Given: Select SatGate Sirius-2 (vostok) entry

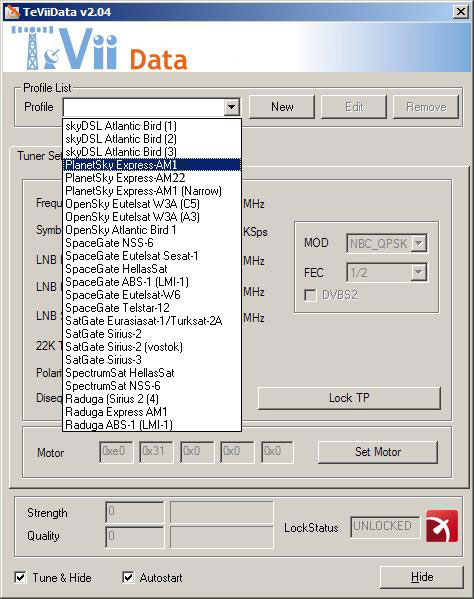Looking at the screenshot, I should (152, 346).
